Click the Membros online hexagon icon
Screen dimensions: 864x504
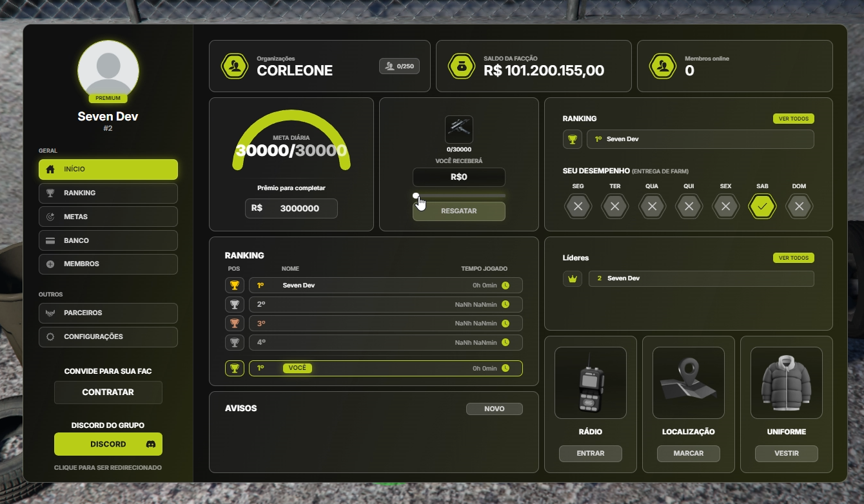663,66
